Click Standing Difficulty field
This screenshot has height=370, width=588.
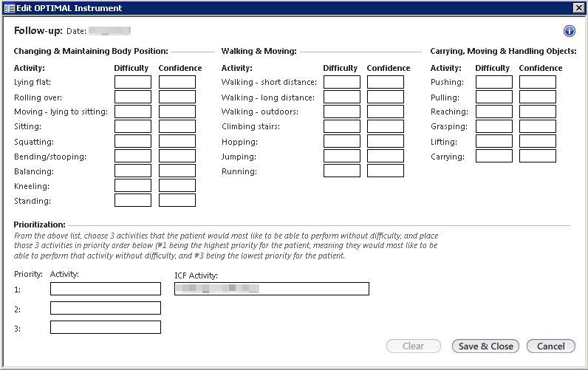pos(133,200)
